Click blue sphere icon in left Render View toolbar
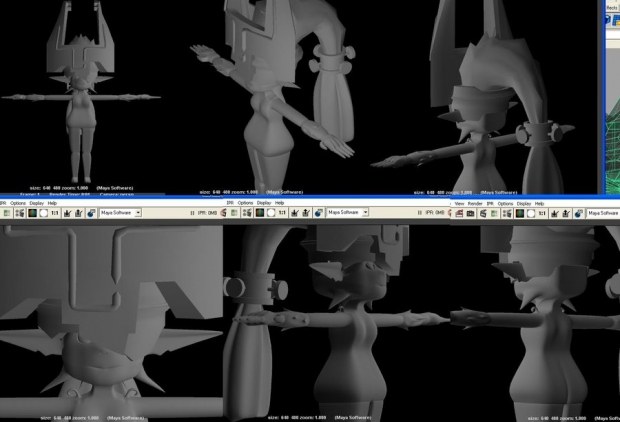The height and width of the screenshot is (422, 620). (91, 213)
